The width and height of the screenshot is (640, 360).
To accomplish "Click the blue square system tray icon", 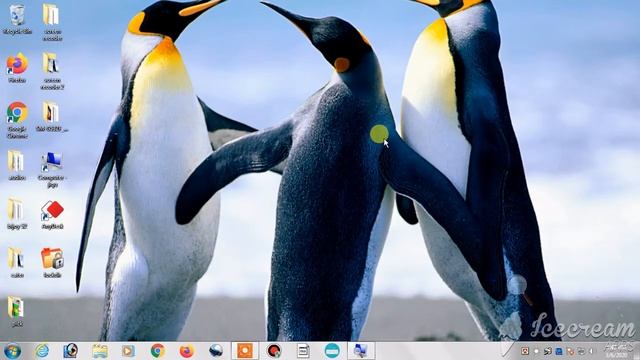I will [559, 351].
